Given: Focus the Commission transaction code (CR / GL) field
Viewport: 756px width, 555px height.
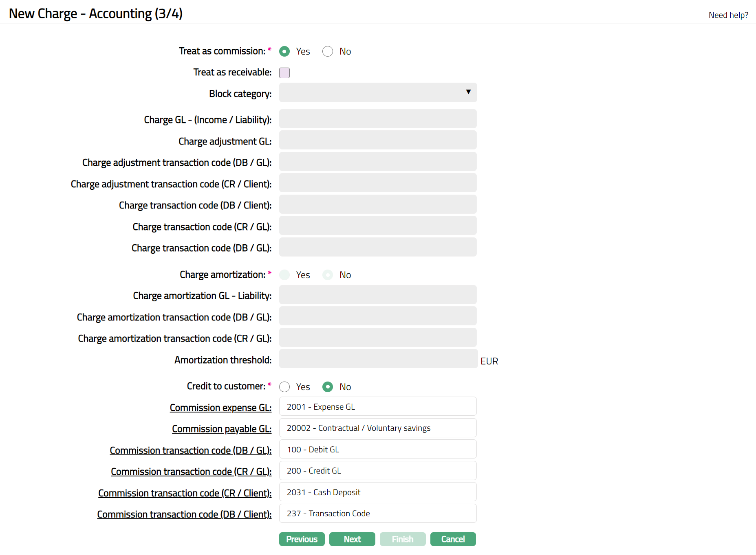Looking at the screenshot, I should [x=378, y=471].
